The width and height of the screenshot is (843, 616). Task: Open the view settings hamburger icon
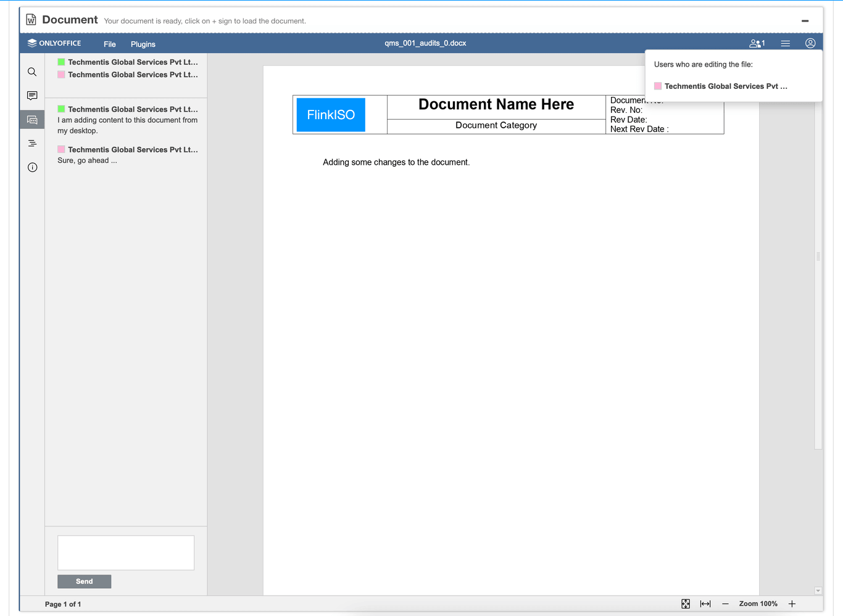[785, 43]
